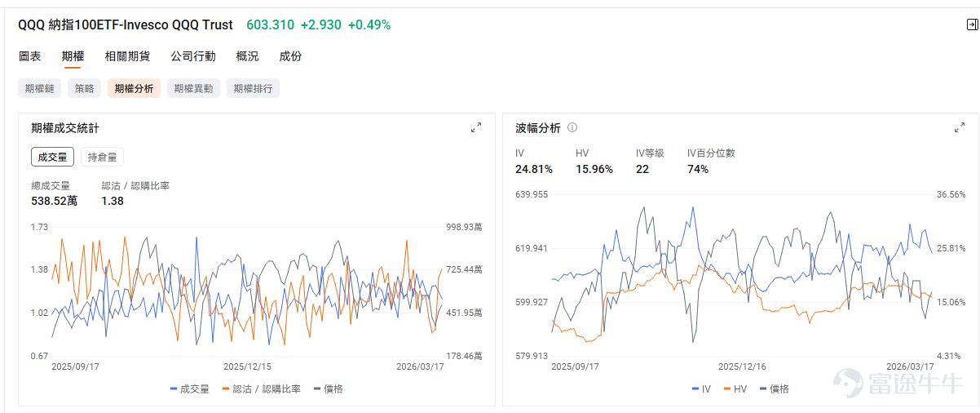
Task: Toggle the 認沽 / 認購比率 legend series
Action: pos(261,389)
